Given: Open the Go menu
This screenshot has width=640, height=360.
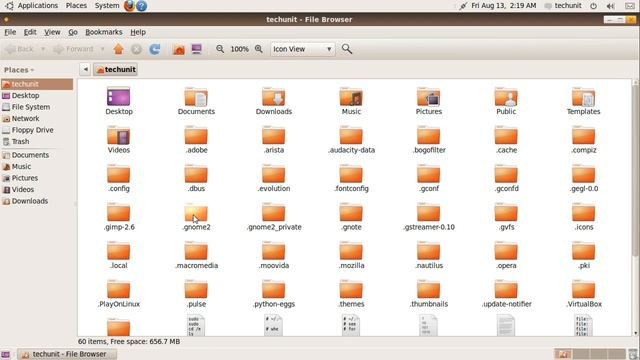Looking at the screenshot, I should point(73,32).
